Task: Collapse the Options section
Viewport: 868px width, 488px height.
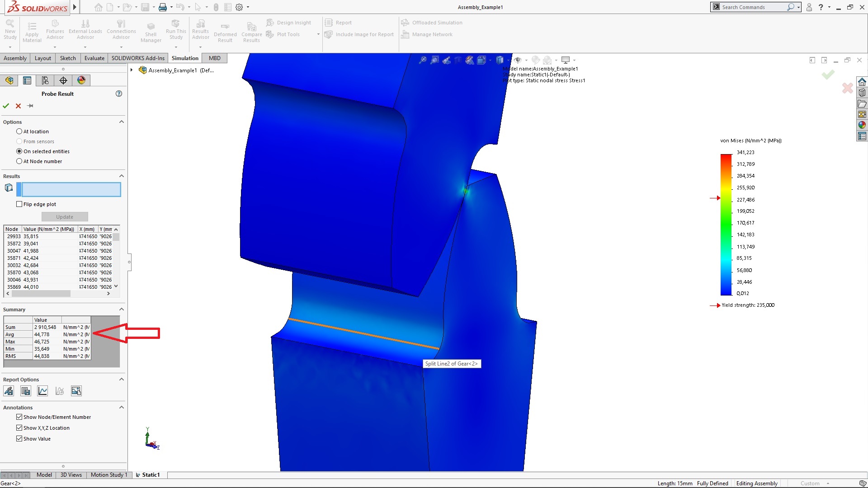Action: [x=121, y=122]
